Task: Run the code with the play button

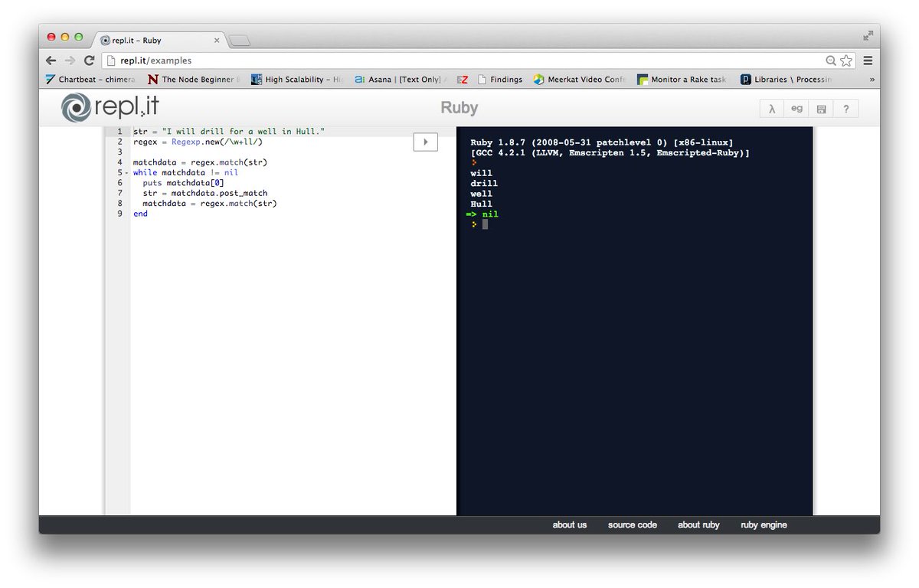Action: (425, 142)
